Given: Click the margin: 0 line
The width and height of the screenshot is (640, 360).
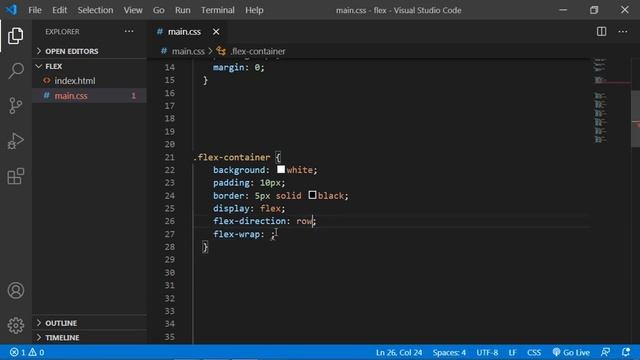Looking at the screenshot, I should 239,67.
